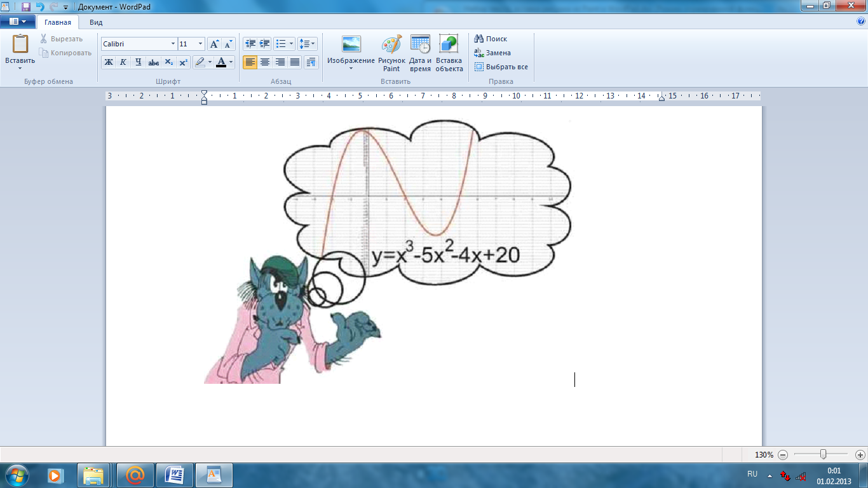Select align text left
This screenshot has width=868, height=488.
(x=250, y=62)
